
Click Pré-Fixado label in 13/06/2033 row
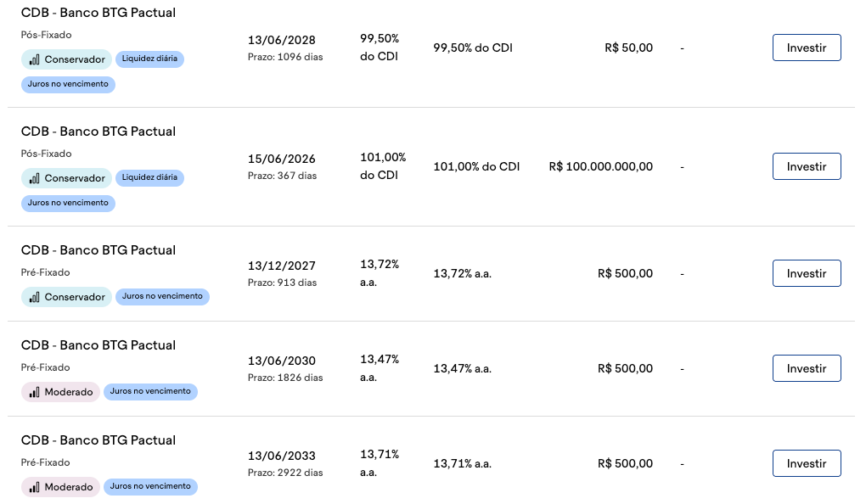click(x=45, y=462)
